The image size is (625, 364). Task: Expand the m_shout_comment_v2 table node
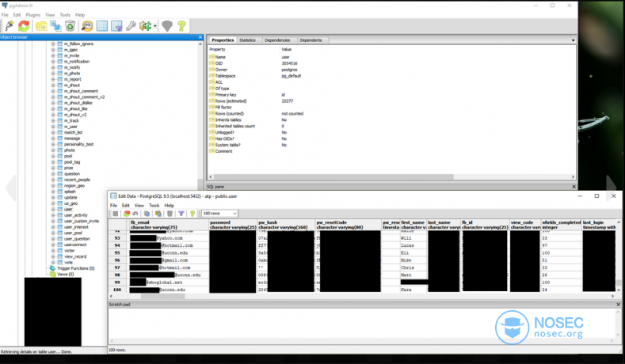pyautogui.click(x=53, y=97)
